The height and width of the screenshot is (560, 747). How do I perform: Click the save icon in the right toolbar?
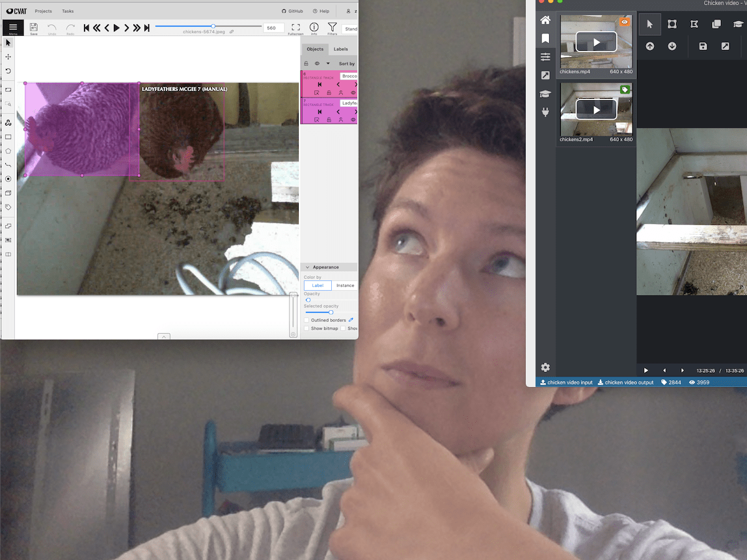pos(703,46)
